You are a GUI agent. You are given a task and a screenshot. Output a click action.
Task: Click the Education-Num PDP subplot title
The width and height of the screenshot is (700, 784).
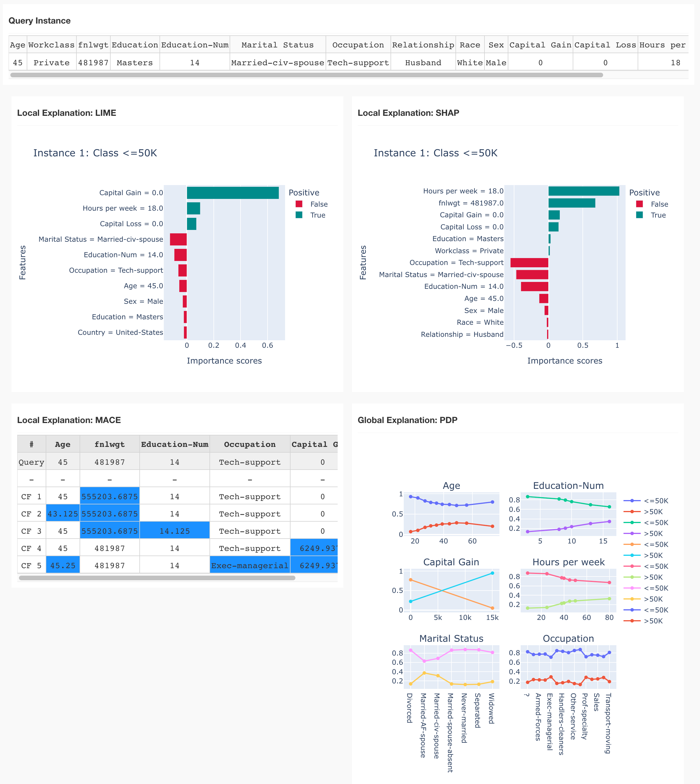pyautogui.click(x=568, y=485)
